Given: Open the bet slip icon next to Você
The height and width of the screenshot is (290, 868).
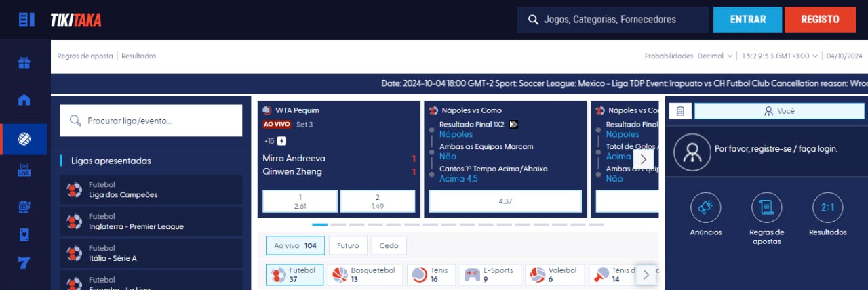Looking at the screenshot, I should click(680, 111).
